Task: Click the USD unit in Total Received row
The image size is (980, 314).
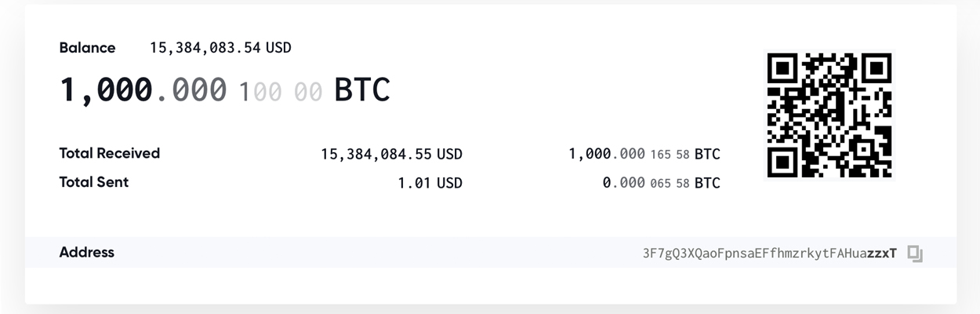Action: [449, 155]
